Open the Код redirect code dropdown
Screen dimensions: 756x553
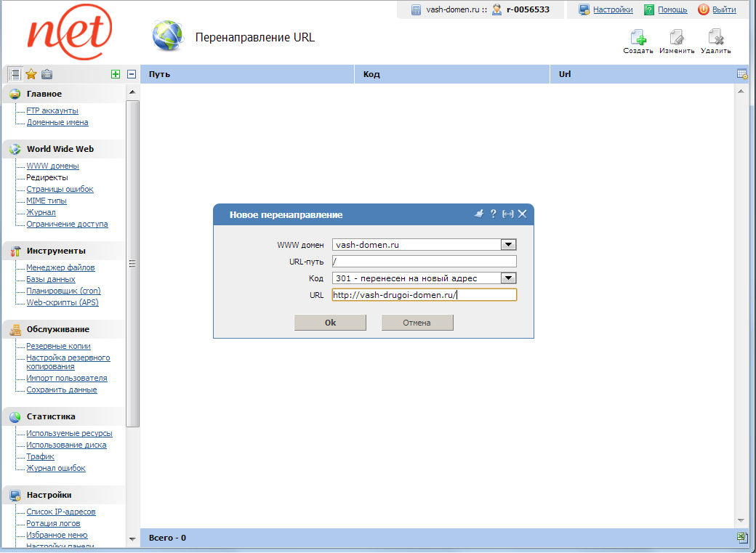click(x=508, y=278)
